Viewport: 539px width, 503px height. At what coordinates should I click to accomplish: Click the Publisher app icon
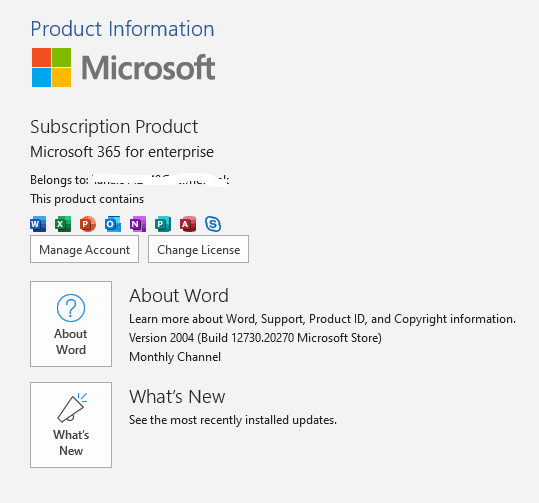pos(163,224)
